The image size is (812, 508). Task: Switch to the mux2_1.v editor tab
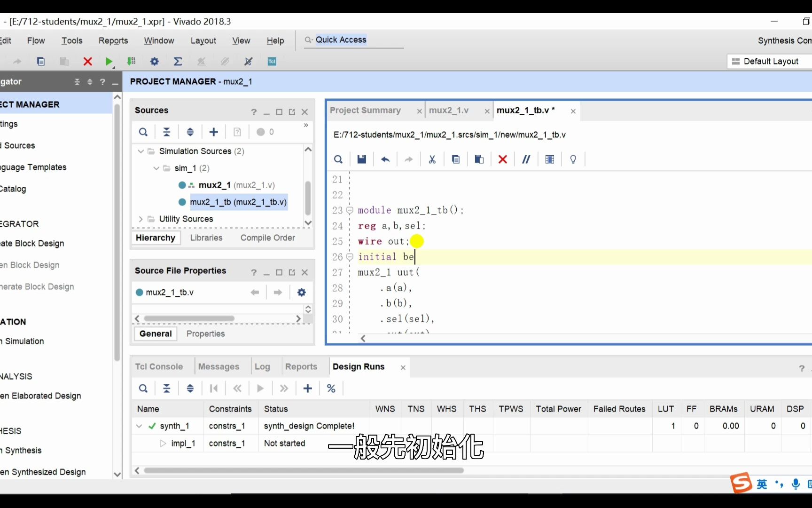tap(449, 110)
